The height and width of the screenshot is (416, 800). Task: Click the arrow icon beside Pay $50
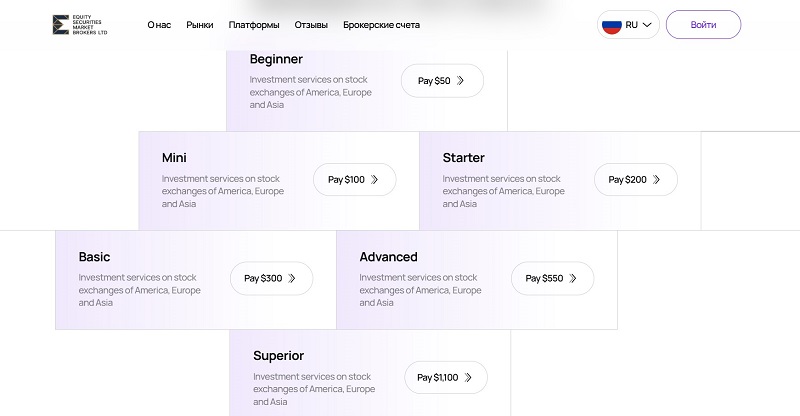click(460, 81)
